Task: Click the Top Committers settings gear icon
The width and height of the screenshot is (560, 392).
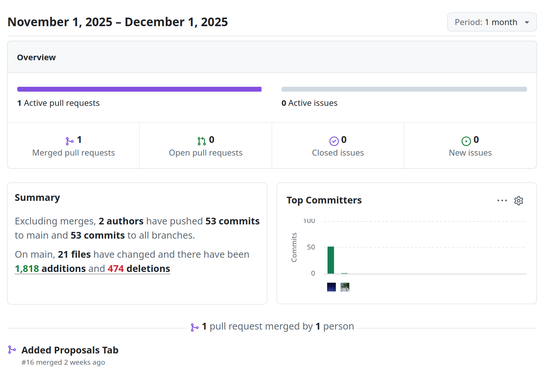Action: (518, 201)
